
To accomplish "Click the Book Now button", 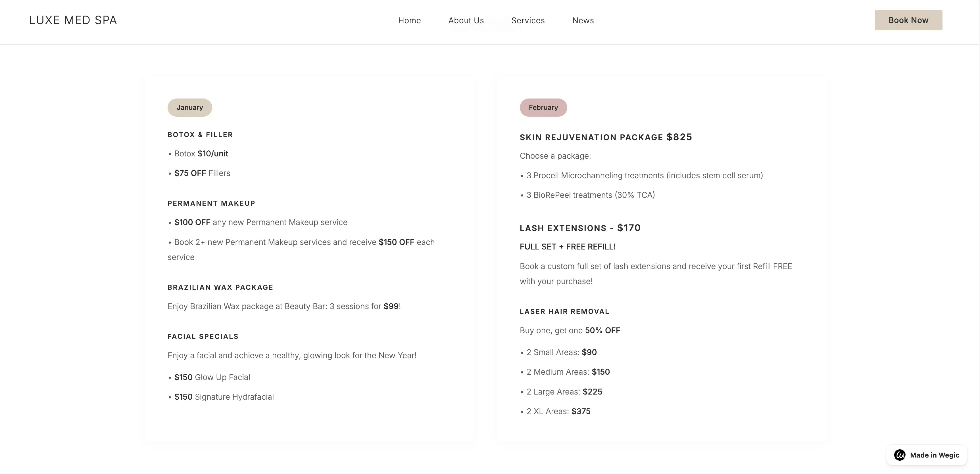I will coord(908,20).
